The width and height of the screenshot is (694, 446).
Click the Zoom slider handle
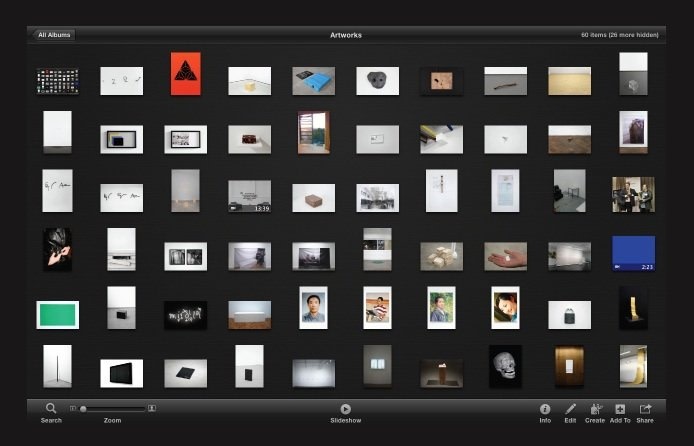point(83,409)
